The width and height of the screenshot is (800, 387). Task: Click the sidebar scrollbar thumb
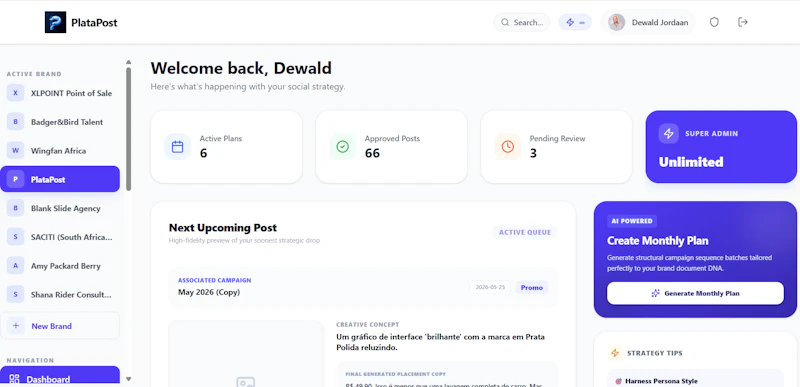129,129
